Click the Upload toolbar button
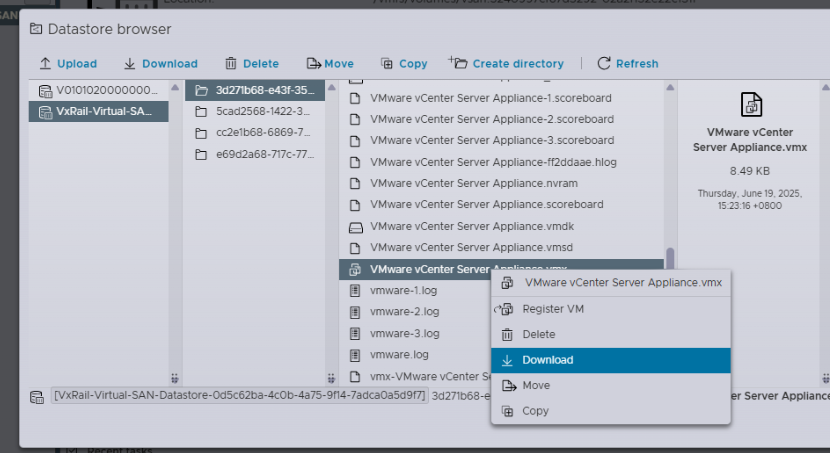Screen dimensions: 830x453 tap(68, 64)
